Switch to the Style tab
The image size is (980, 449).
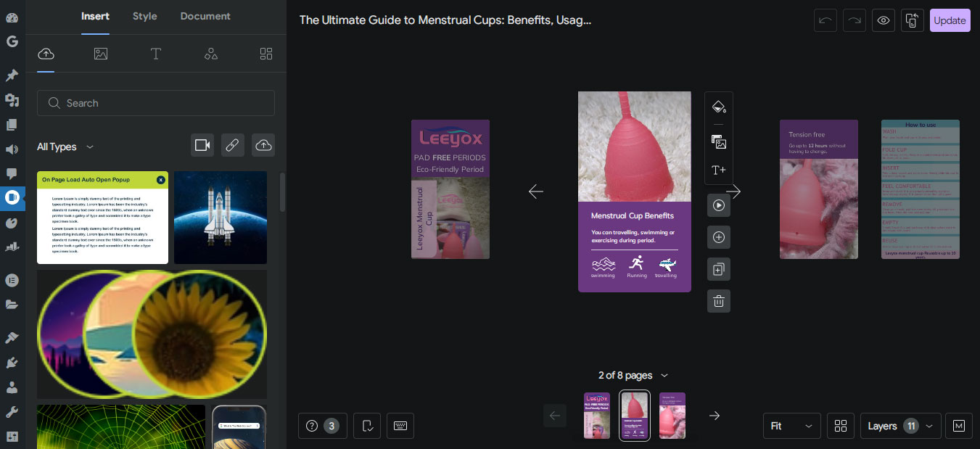click(145, 16)
